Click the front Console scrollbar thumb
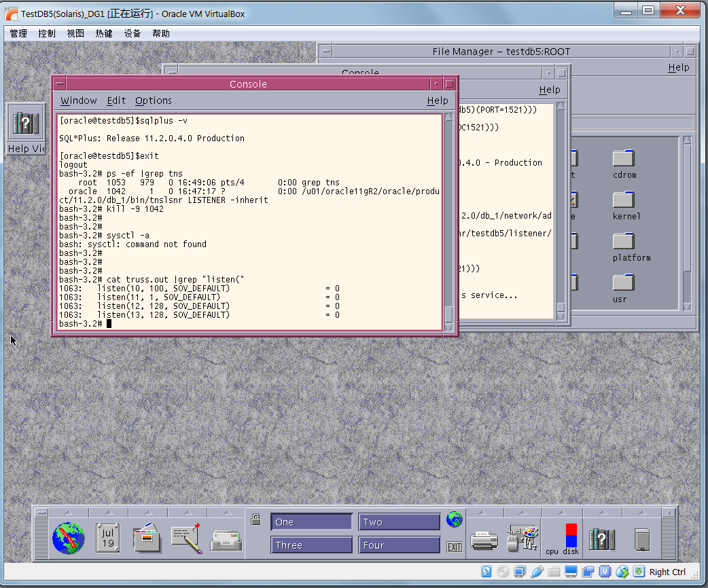This screenshot has width=708, height=588. point(449,313)
